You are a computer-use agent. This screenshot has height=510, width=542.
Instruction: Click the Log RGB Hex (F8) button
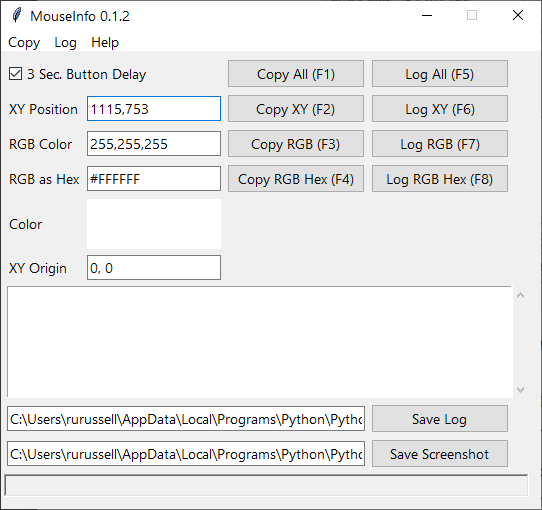coord(440,178)
